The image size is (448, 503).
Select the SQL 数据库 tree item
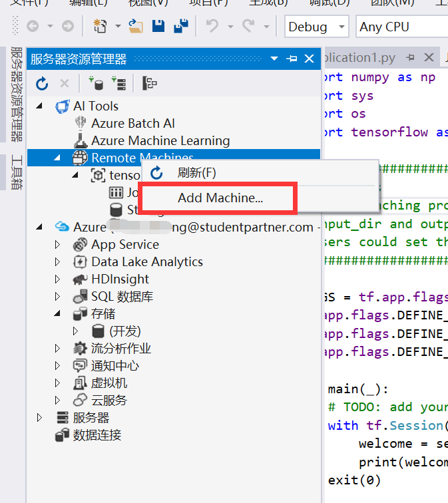coord(122,297)
